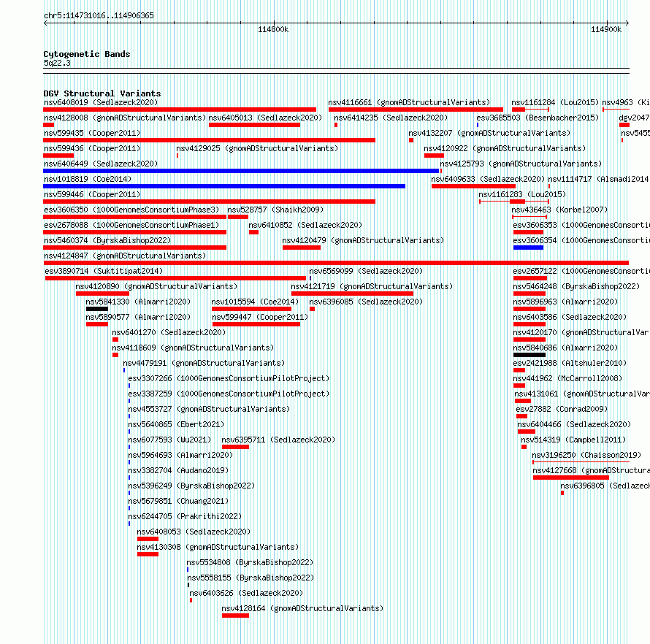Open the nsv4130308 gnomAD variant label
This screenshot has width=650, height=644.
218,547
